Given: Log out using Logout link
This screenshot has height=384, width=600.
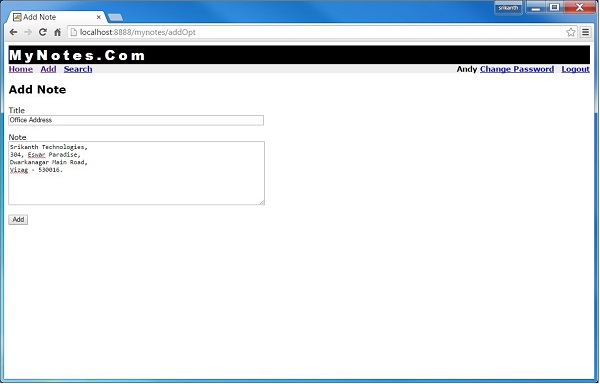Looking at the screenshot, I should pos(576,69).
